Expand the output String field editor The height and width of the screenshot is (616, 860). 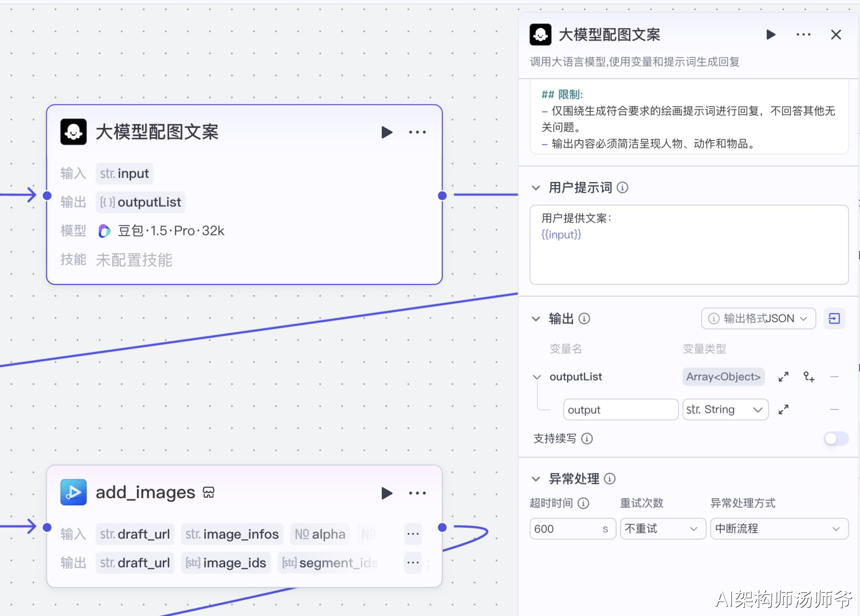(x=783, y=409)
